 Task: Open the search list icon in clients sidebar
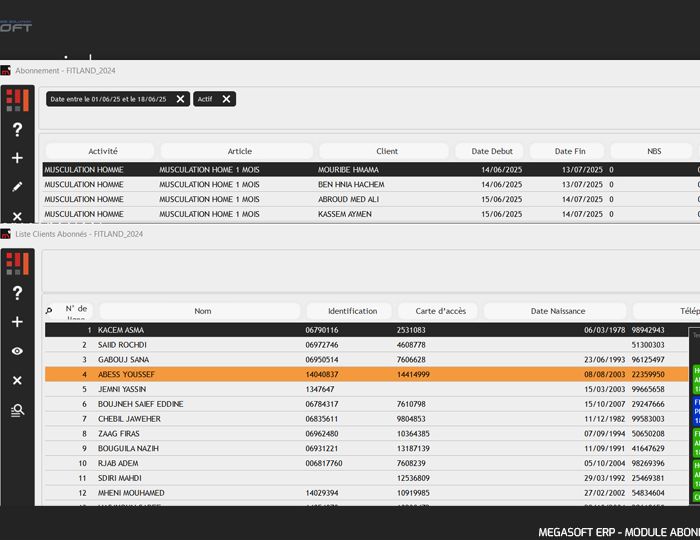click(17, 410)
